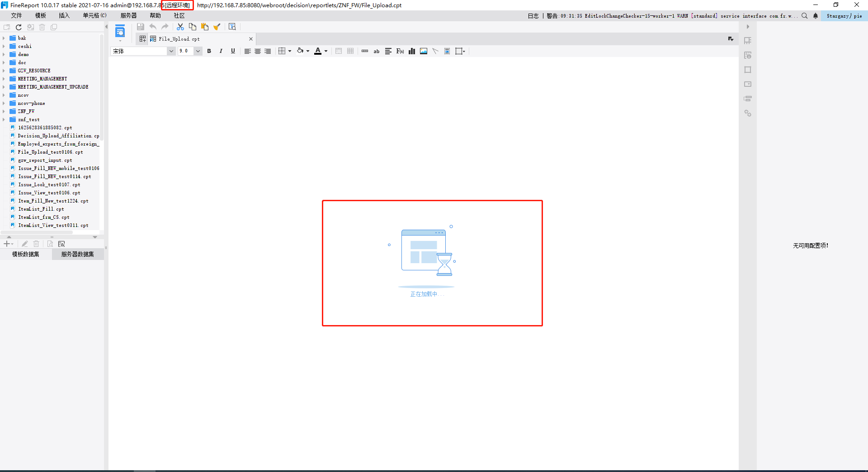Click the server dataset connection icon
The image size is (868, 472).
click(x=61, y=244)
